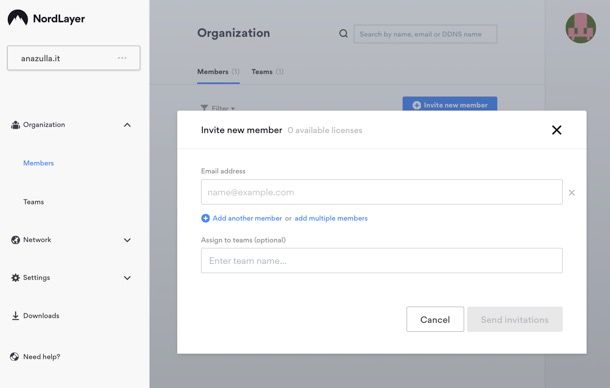The height and width of the screenshot is (388, 610).
Task: Open the Need help? link
Action: click(42, 356)
